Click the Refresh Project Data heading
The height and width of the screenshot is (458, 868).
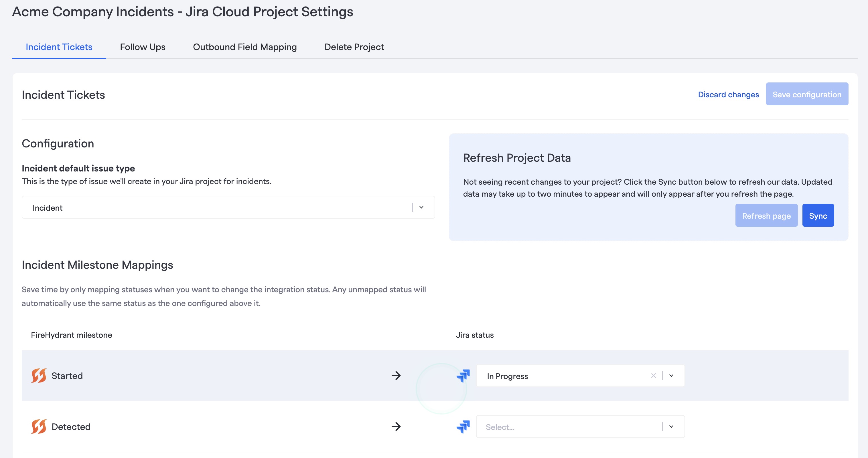click(x=517, y=157)
